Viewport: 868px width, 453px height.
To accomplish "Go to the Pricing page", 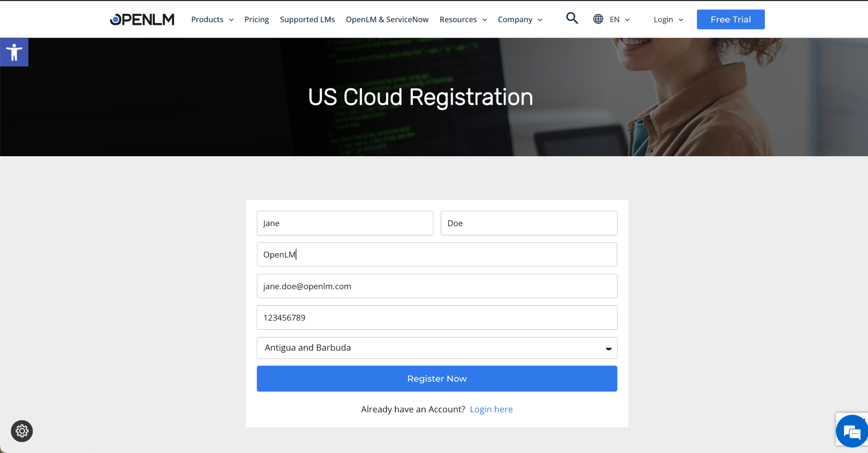I will pyautogui.click(x=256, y=19).
